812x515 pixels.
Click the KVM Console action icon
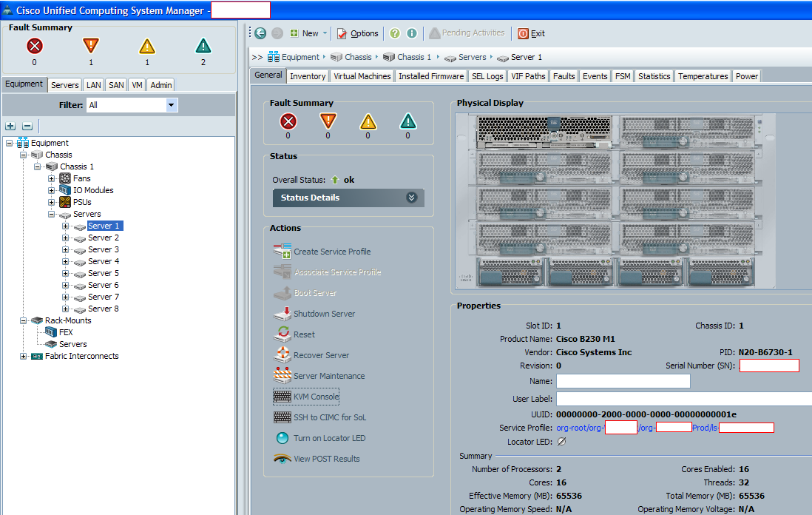click(282, 397)
